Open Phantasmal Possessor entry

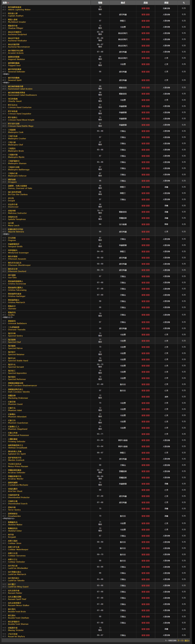click(19, 435)
